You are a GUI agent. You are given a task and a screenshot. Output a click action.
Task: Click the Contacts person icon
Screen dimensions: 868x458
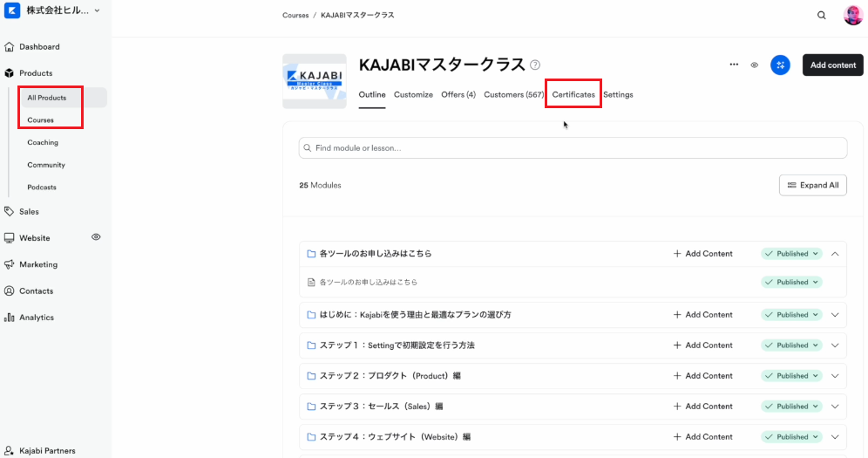10,291
